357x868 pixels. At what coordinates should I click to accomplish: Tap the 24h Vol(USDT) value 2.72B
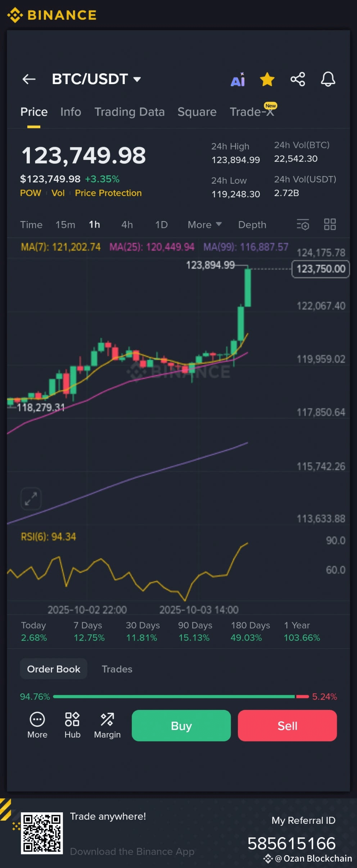point(286,193)
